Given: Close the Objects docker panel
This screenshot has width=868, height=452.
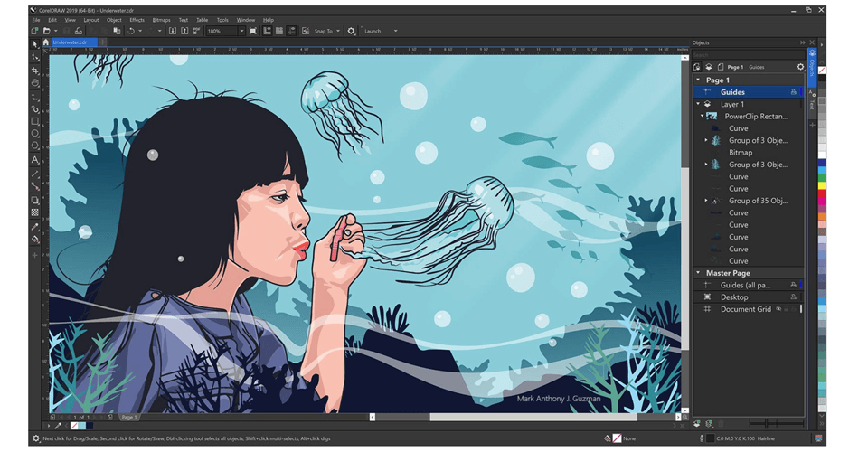Looking at the screenshot, I should point(812,42).
